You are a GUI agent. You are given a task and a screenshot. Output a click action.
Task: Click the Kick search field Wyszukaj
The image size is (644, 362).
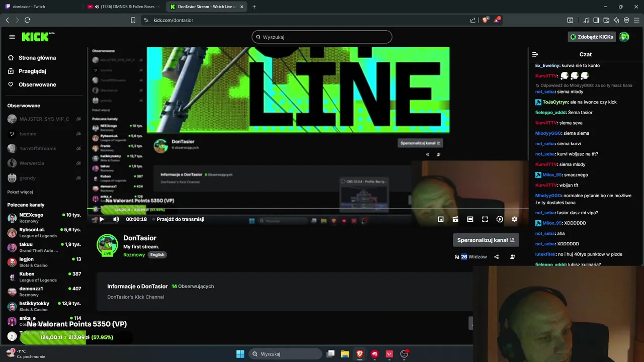322,37
